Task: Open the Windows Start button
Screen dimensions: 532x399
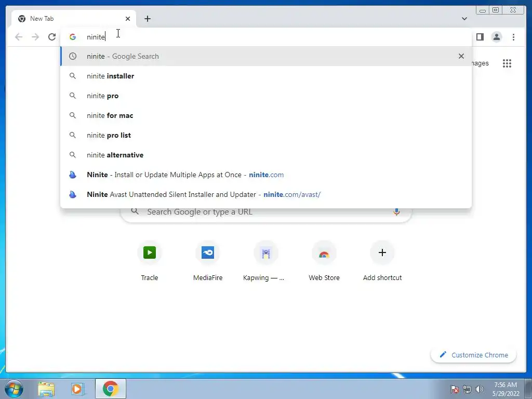Action: (x=14, y=389)
